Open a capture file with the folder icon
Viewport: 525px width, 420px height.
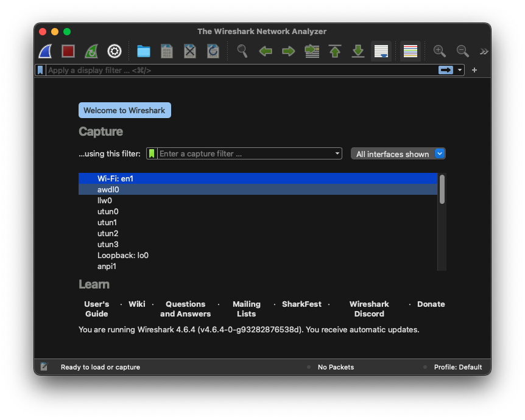pos(144,51)
